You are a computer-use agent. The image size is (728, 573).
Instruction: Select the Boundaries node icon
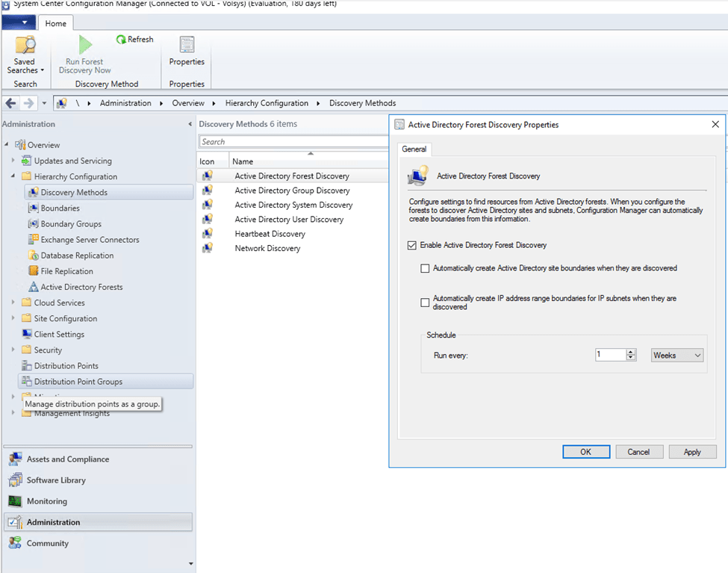pos(33,208)
